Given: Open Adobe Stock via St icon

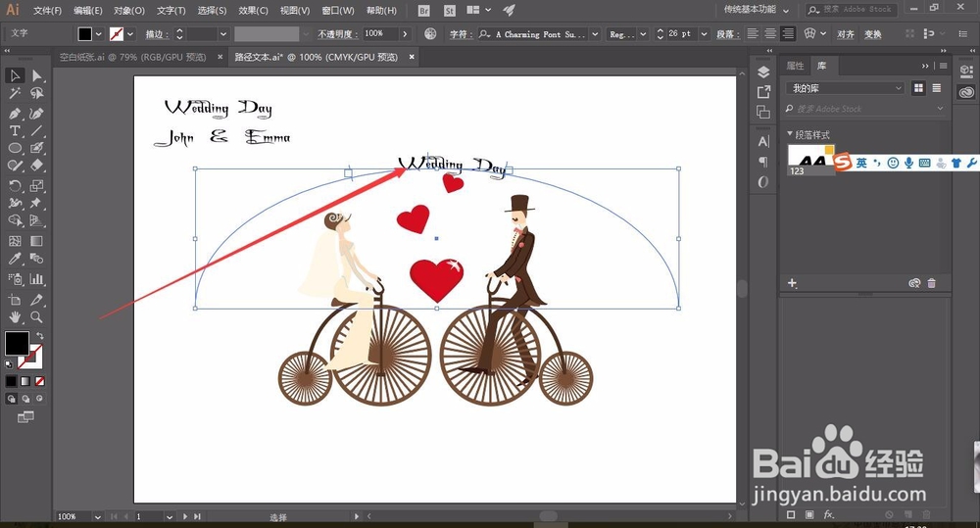Looking at the screenshot, I should pos(450,11).
